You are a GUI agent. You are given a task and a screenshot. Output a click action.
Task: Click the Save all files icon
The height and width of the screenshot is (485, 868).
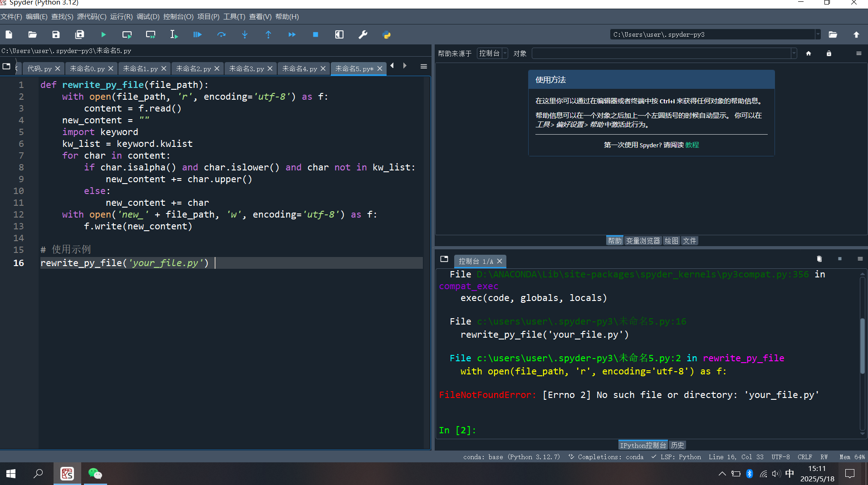(79, 34)
